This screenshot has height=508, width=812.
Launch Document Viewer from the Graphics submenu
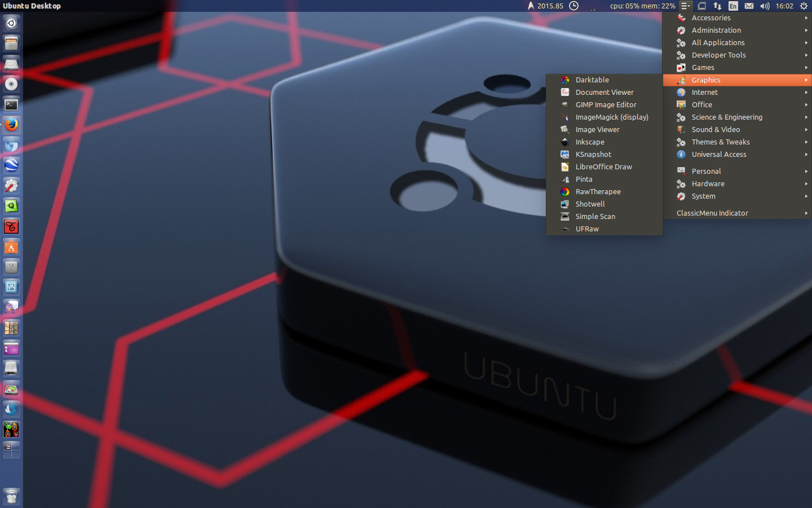coord(604,93)
